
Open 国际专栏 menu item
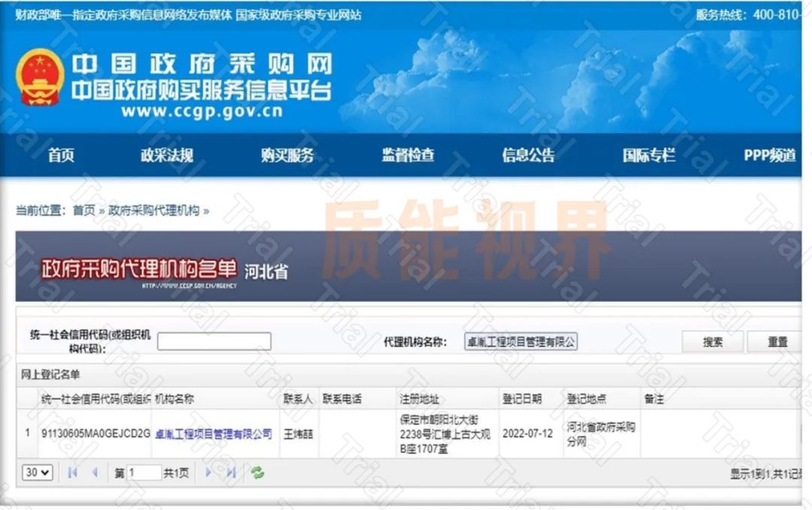649,155
